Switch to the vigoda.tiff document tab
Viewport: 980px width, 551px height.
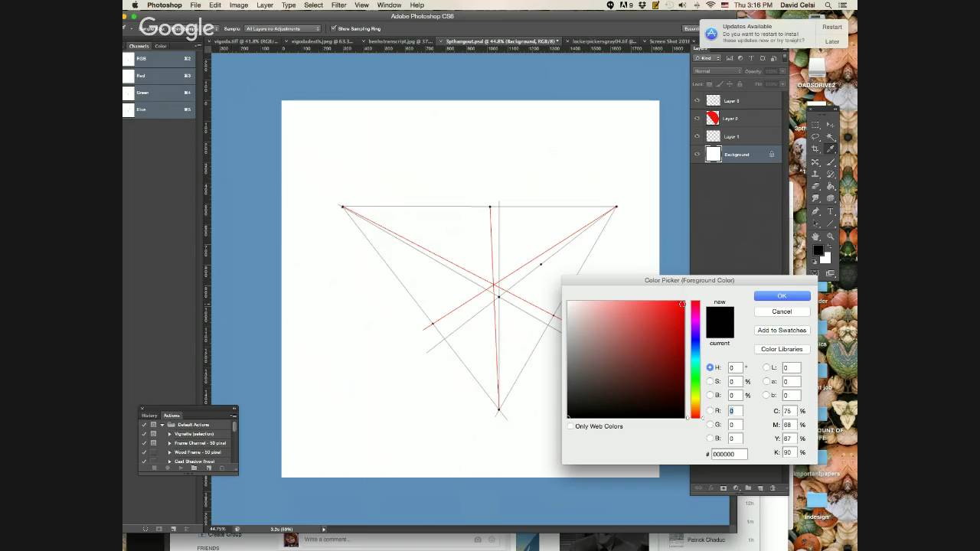click(245, 41)
